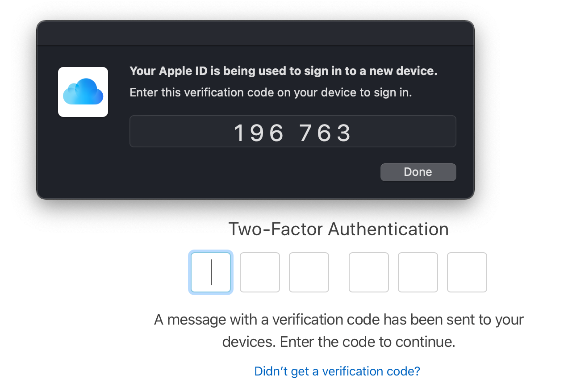This screenshot has height=392, width=568.
Task: Click the fifth verification code box
Action: (418, 272)
